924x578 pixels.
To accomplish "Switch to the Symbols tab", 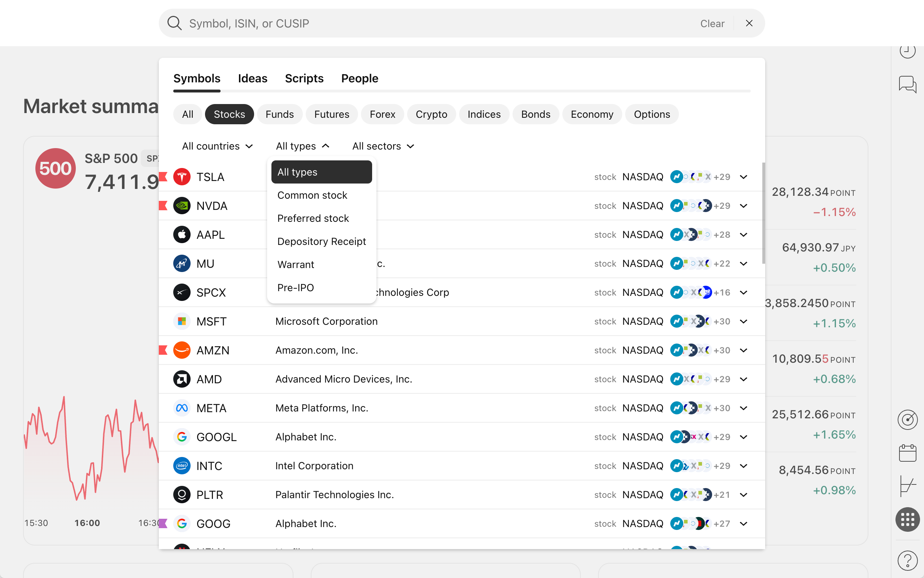I will [197, 78].
